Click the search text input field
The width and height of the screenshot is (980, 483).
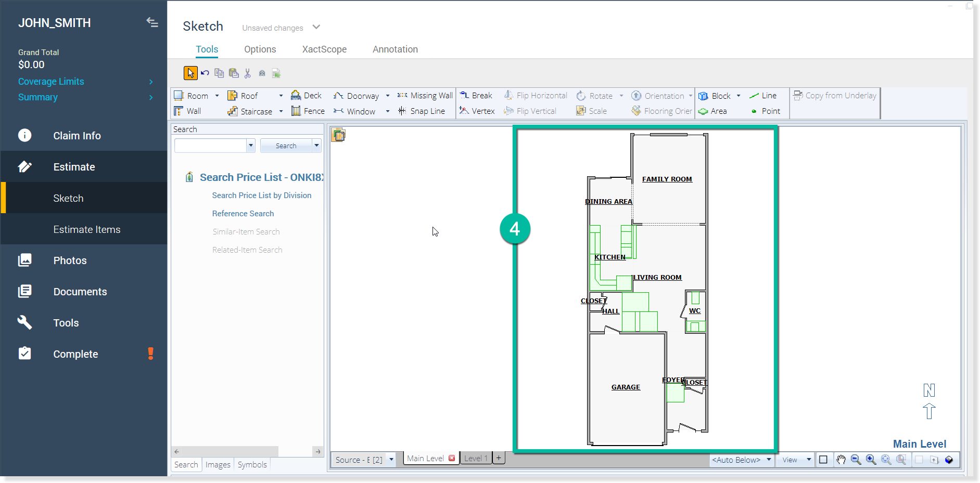point(210,146)
